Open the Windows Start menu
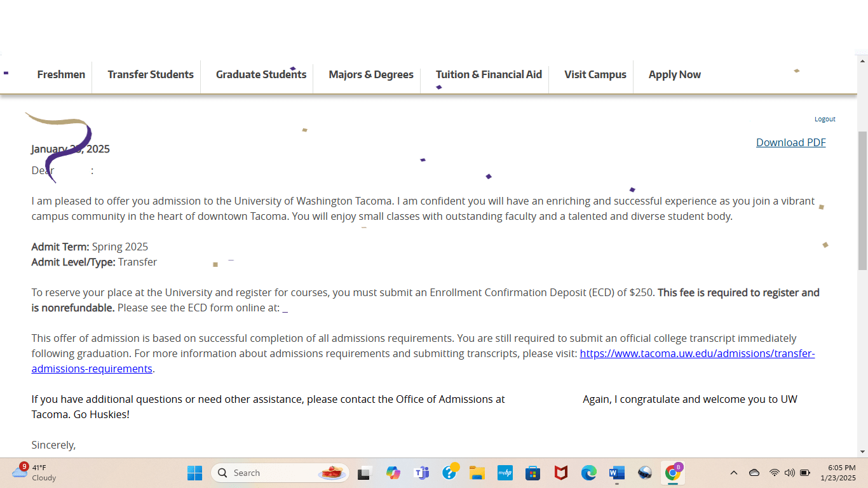This screenshot has width=868, height=488. click(194, 473)
